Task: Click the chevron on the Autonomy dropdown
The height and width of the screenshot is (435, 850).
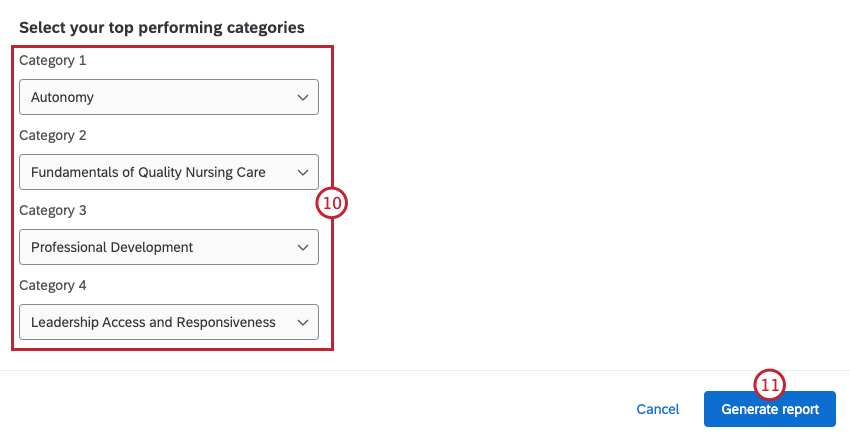Action: (x=303, y=97)
